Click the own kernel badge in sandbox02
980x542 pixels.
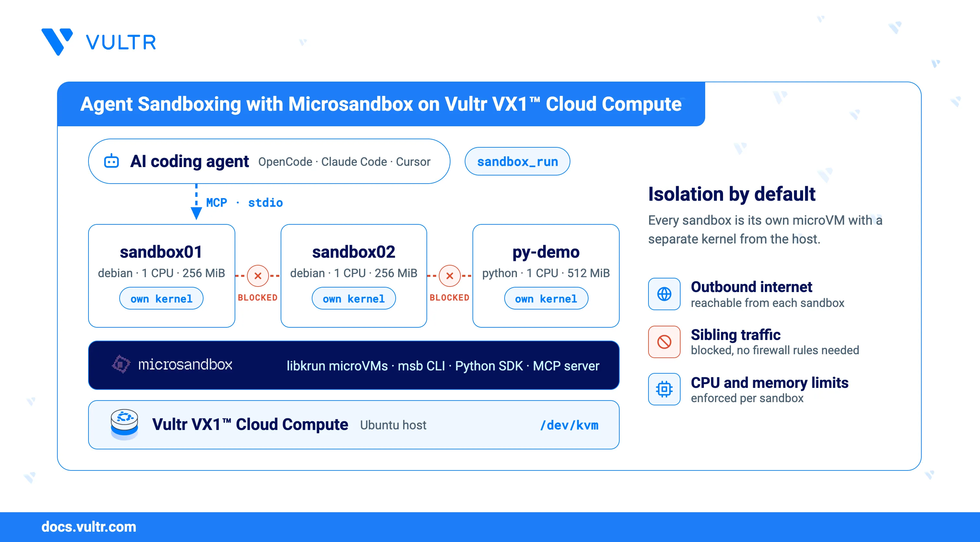(x=354, y=299)
